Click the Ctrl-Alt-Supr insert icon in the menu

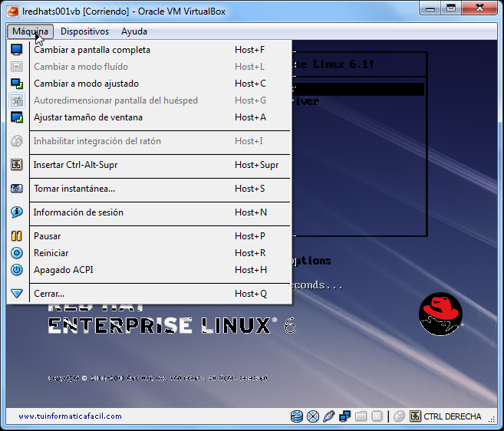click(x=17, y=165)
